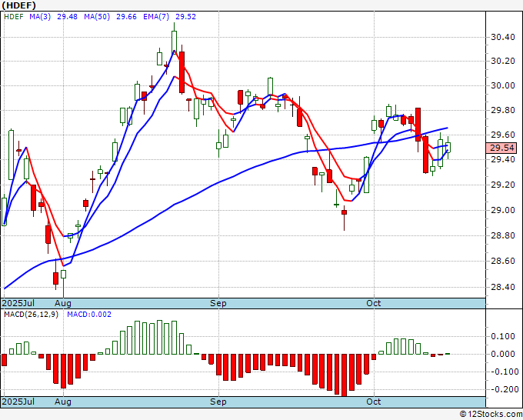This screenshot has height=420, width=523.
Task: Click the 0.000 MACD axis label
Action: click(503, 354)
